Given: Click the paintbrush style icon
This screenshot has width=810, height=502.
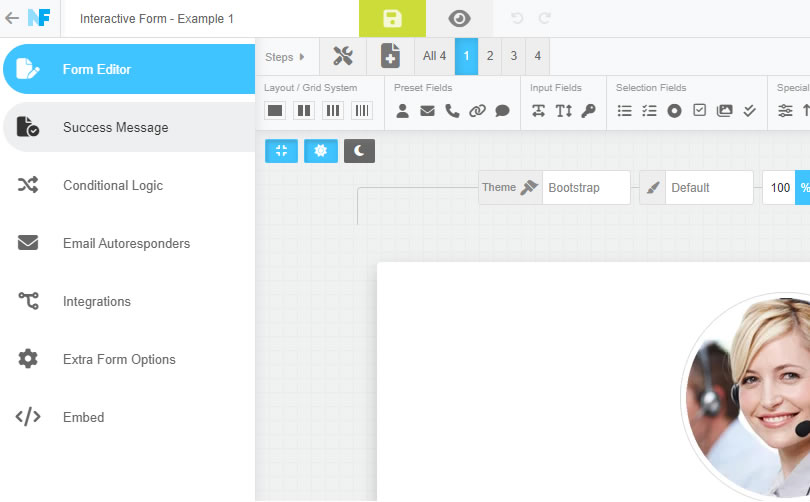Looking at the screenshot, I should 653,187.
